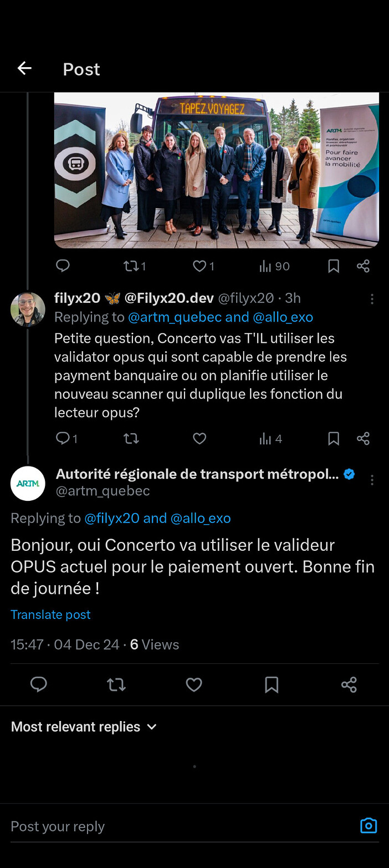The height and width of the screenshot is (868, 389).
Task: Go back using the arrow icon
Action: (x=24, y=68)
